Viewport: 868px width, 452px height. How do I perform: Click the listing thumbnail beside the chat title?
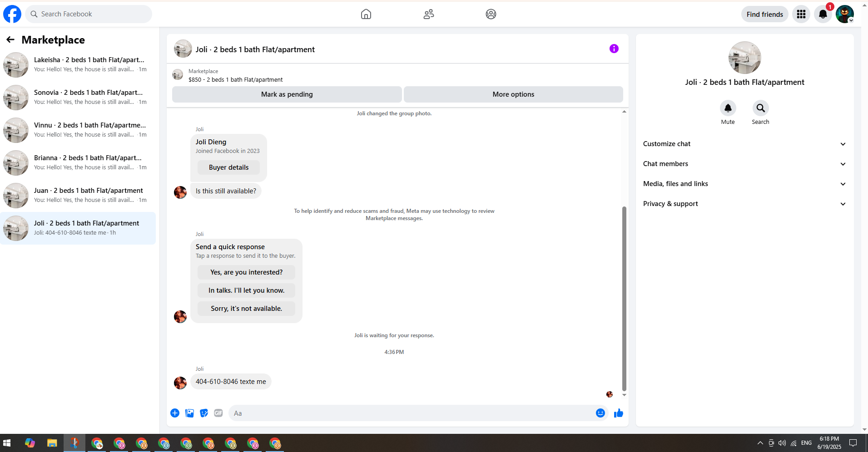pos(183,49)
